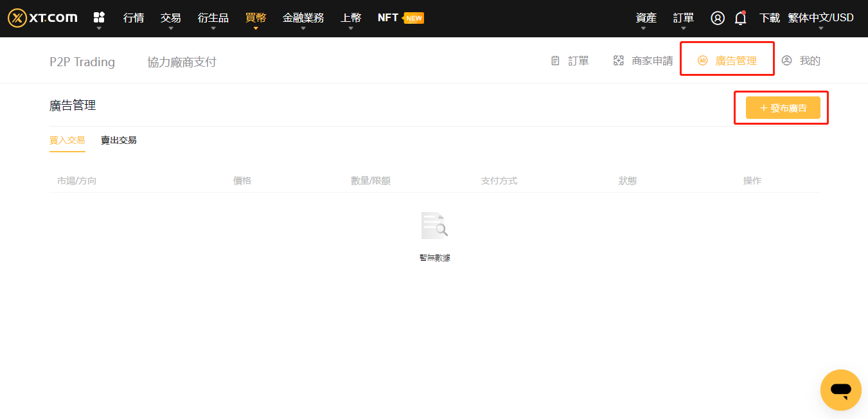The height and width of the screenshot is (419, 868).
Task: Open 訂單 link in the P2P bar
Action: point(579,61)
